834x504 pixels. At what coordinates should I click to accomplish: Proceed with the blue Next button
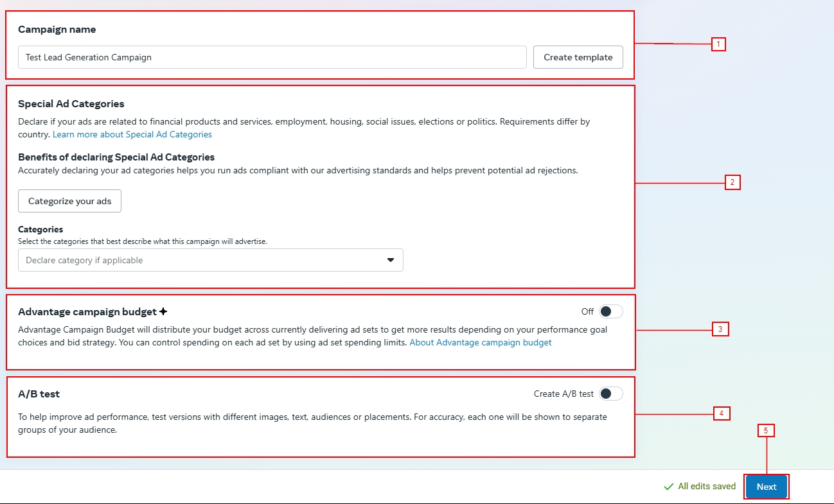[766, 487]
